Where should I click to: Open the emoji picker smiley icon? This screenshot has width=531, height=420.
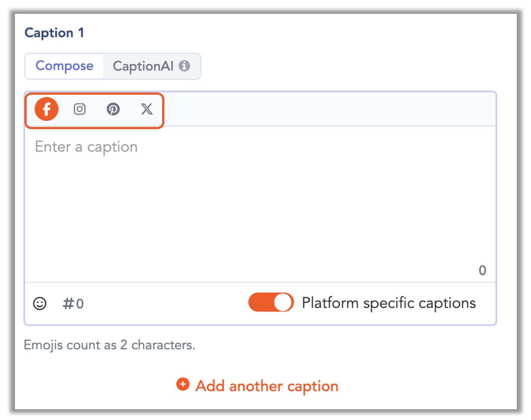point(40,304)
